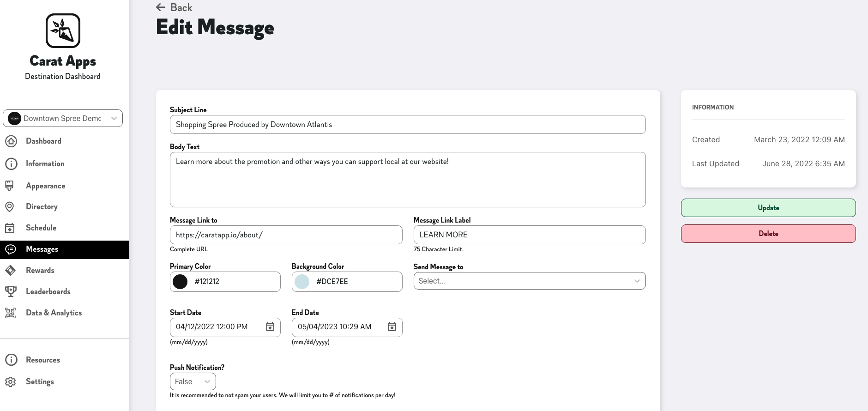Open the End Date calendar picker
The height and width of the screenshot is (411, 868).
click(x=392, y=327)
